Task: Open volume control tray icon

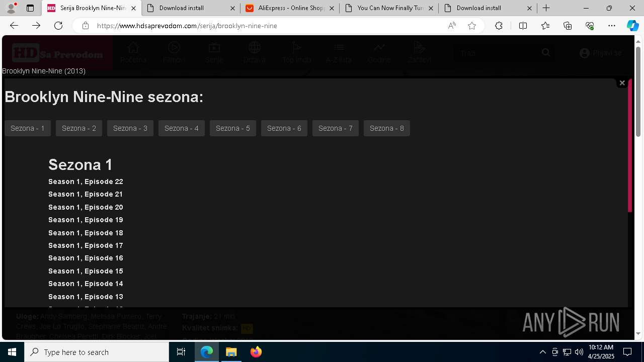Action: coord(579,352)
